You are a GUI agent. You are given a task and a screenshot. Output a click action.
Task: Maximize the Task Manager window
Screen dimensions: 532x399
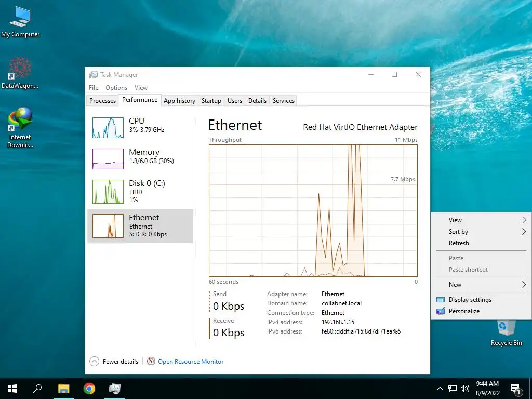click(x=394, y=74)
